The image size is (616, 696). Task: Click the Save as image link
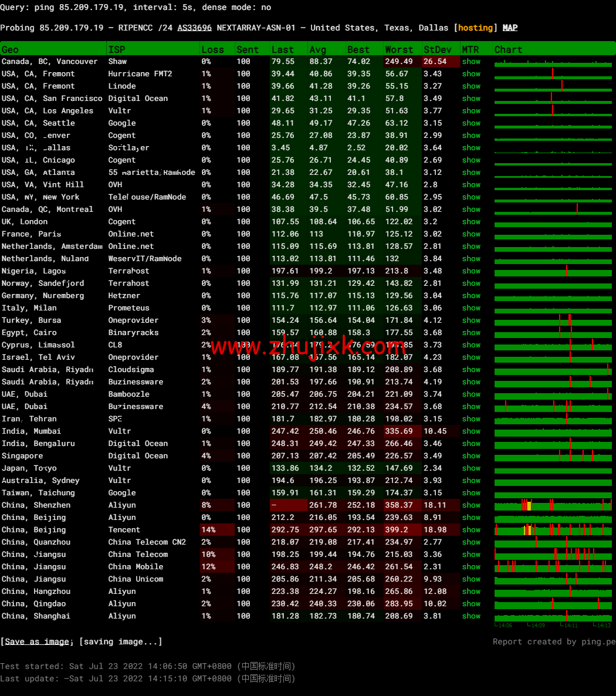pyautogui.click(x=36, y=641)
